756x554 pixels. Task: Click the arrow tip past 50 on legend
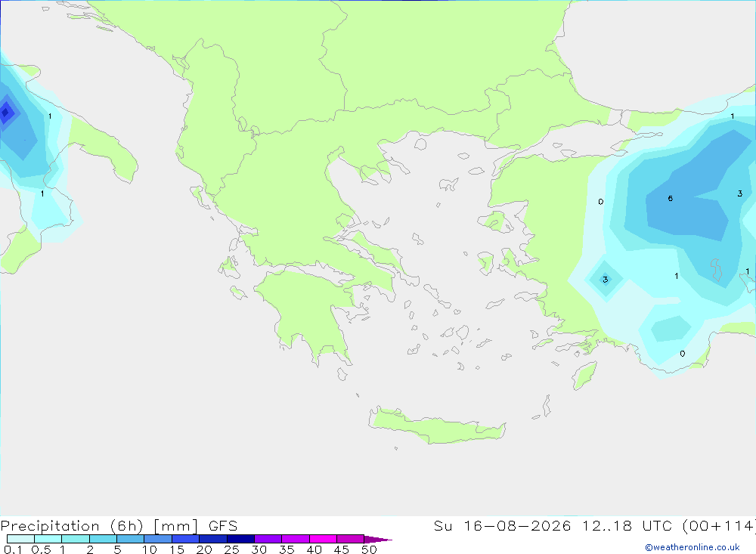(378, 540)
